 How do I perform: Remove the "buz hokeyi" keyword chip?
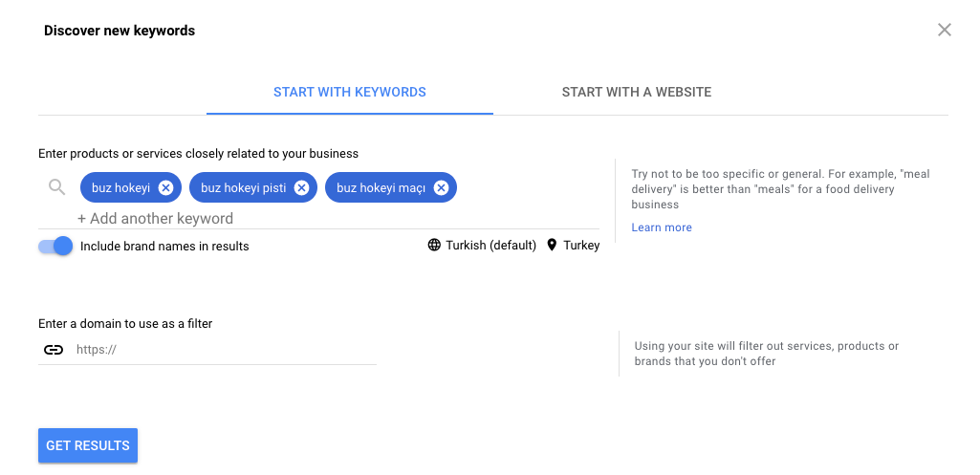point(165,187)
